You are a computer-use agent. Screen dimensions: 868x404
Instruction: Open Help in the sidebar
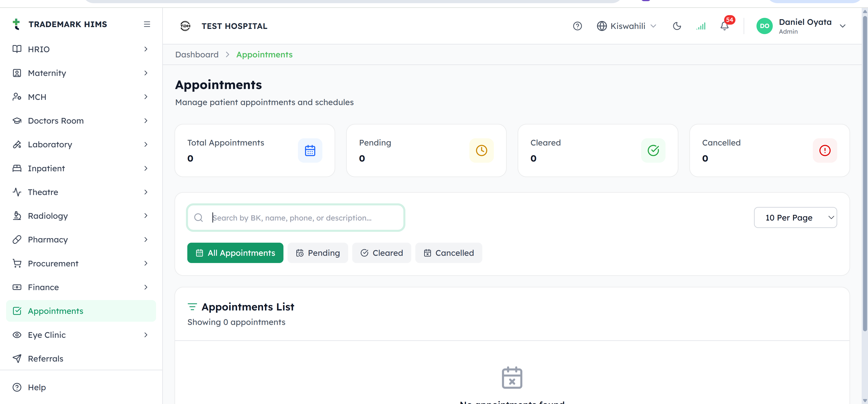[81, 387]
